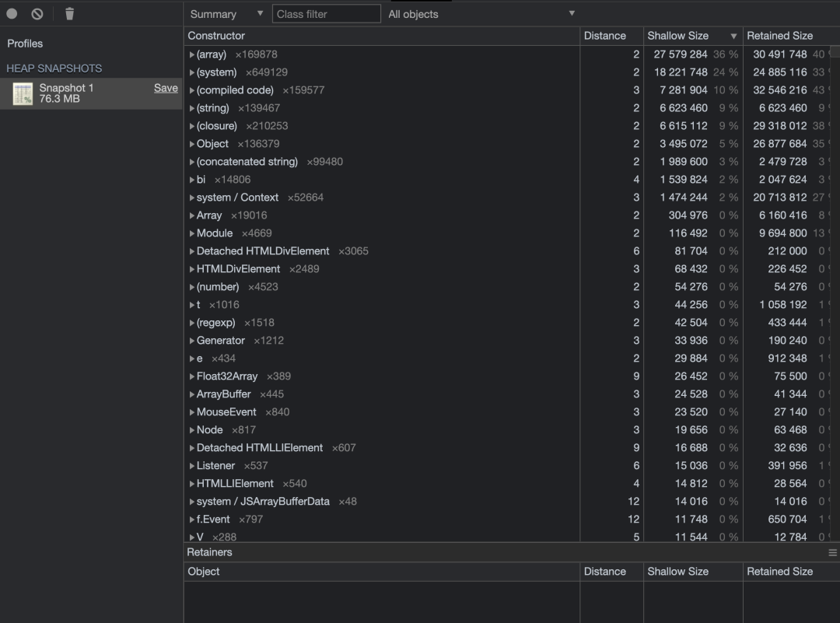Expand the (array) constructor row
Image resolution: width=840 pixels, height=623 pixels.
coord(192,54)
